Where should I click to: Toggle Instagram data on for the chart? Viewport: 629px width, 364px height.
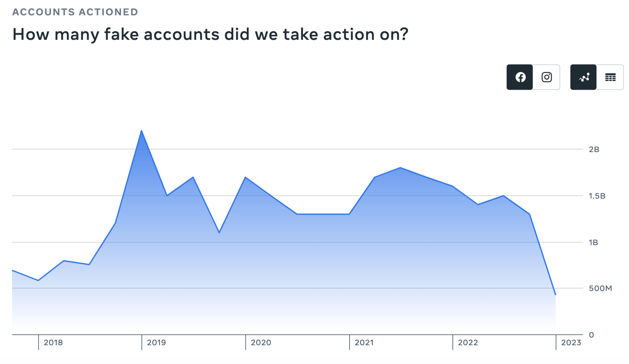pos(546,77)
